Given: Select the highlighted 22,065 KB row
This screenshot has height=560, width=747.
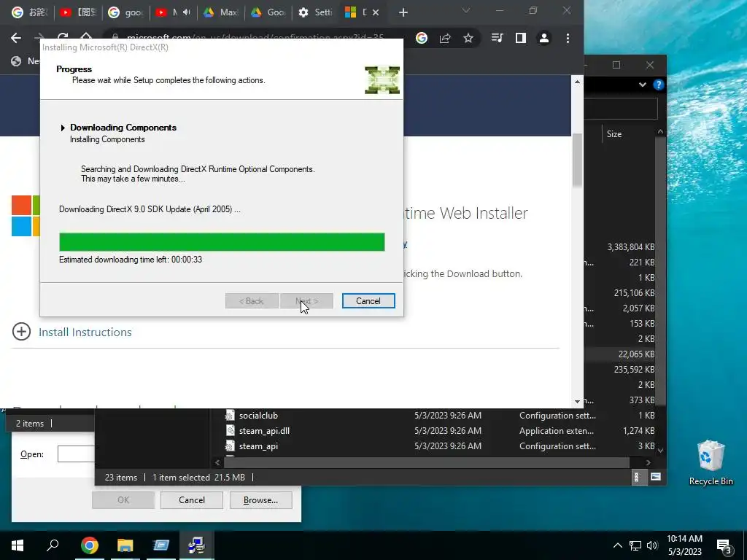Looking at the screenshot, I should tap(619, 354).
